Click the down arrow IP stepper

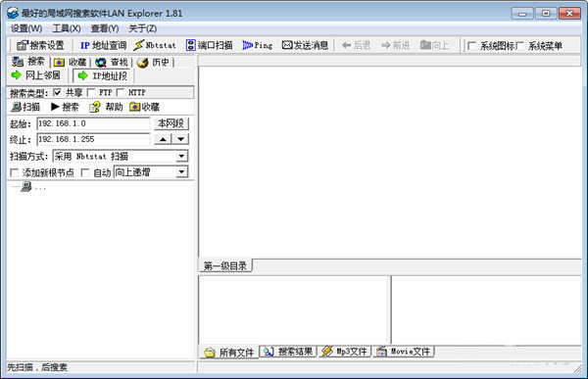(x=180, y=139)
